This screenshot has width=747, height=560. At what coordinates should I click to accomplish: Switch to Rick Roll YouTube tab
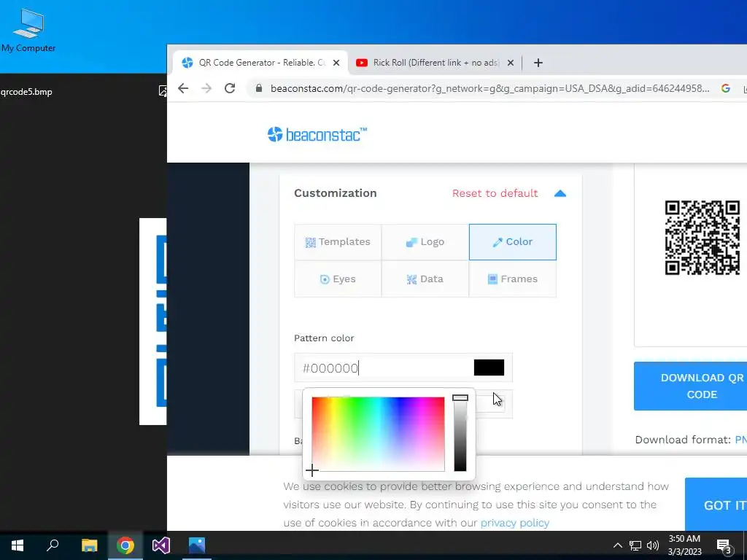pos(435,63)
